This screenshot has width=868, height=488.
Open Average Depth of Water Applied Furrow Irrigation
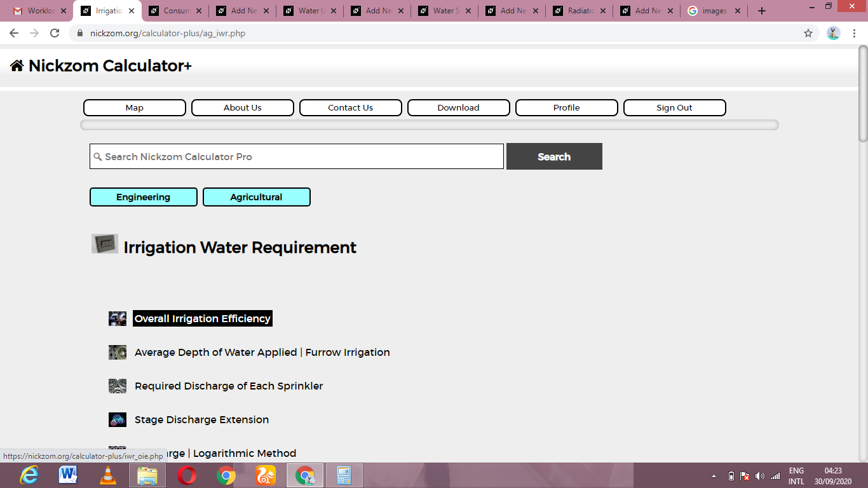click(262, 353)
